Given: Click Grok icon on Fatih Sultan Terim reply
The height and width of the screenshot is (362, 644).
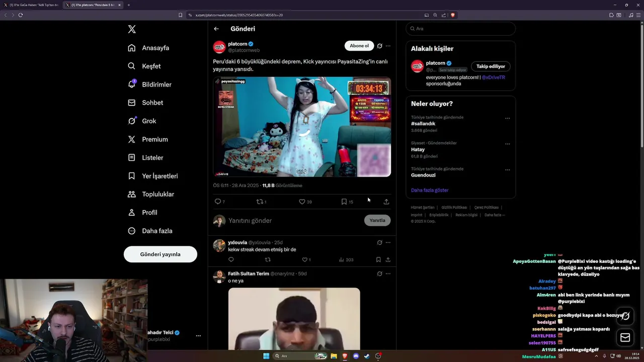Looking at the screenshot, I should 380,274.
